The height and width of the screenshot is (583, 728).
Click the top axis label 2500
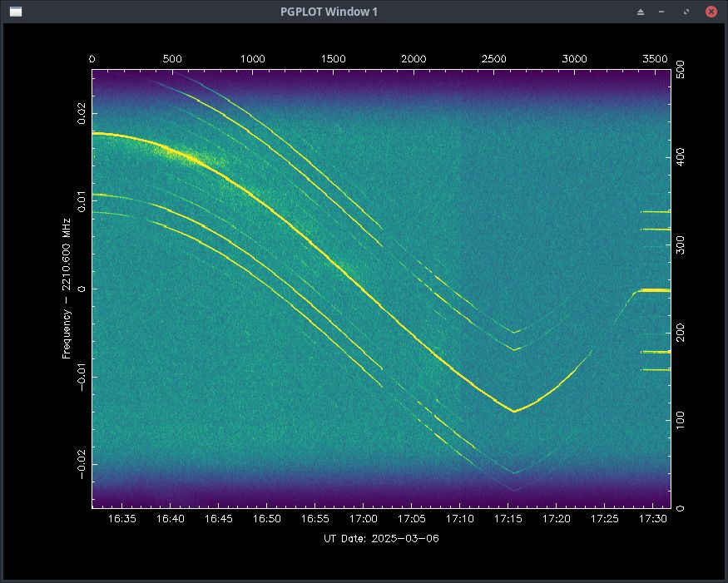pyautogui.click(x=494, y=59)
